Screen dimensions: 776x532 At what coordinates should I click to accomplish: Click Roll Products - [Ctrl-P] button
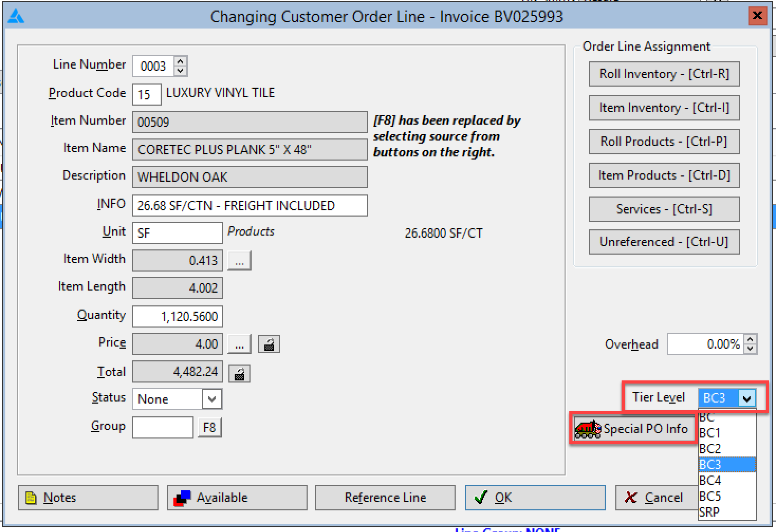point(664,142)
